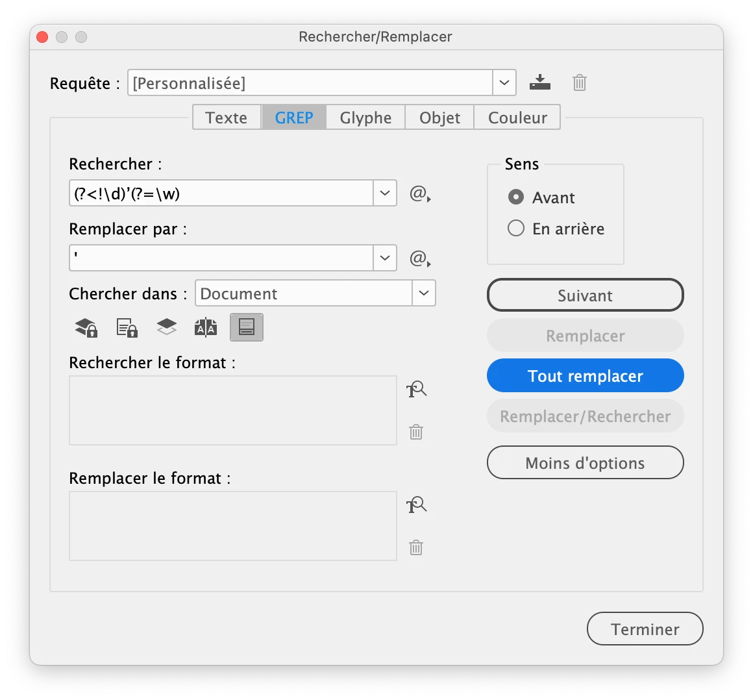Open the Remplacer par history dropdown arrow

click(385, 258)
